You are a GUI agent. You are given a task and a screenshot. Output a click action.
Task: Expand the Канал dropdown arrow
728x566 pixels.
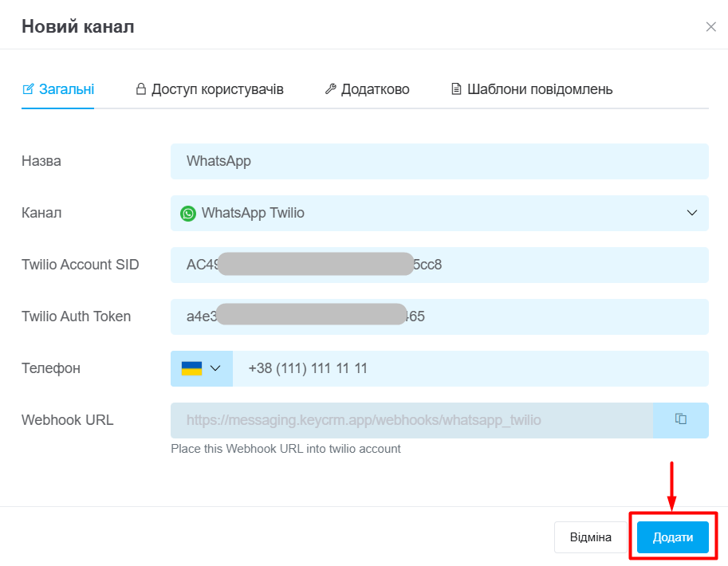(x=692, y=213)
